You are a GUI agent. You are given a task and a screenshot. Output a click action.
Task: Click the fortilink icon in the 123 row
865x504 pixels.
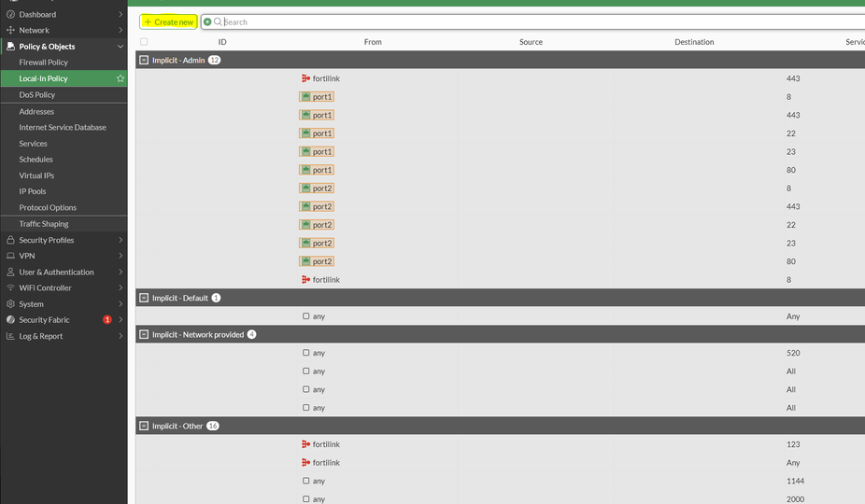(x=305, y=444)
